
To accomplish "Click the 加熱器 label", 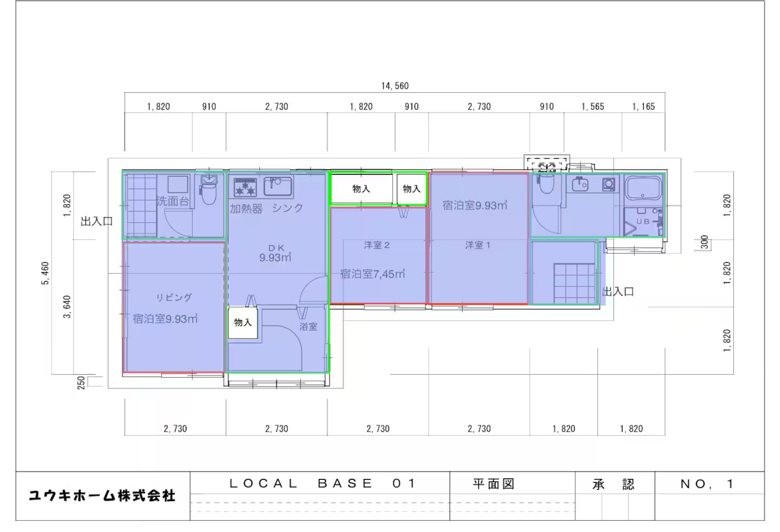I will coord(246,208).
